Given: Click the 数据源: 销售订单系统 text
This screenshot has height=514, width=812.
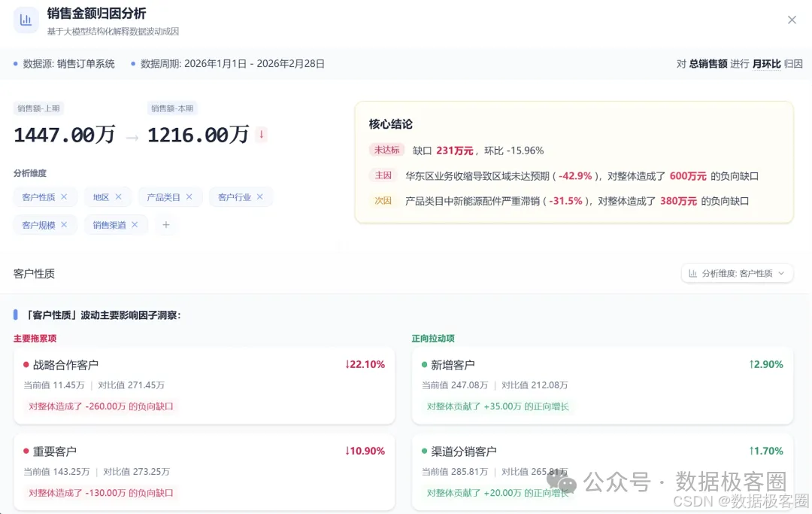Looking at the screenshot, I should click(x=69, y=64).
